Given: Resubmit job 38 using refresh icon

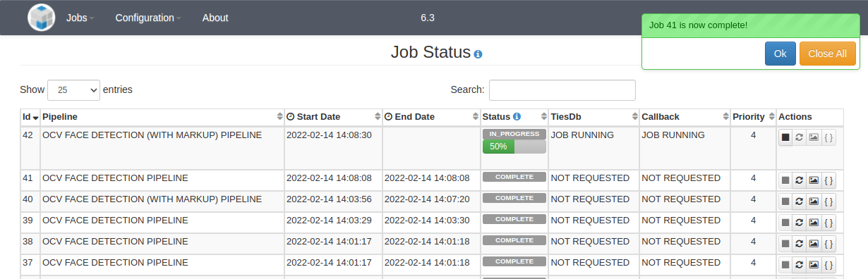Looking at the screenshot, I should click(x=799, y=244).
